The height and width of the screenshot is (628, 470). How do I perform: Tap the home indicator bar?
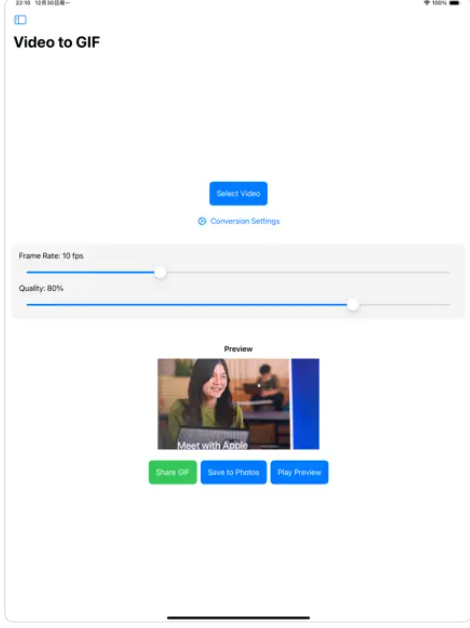[238, 618]
